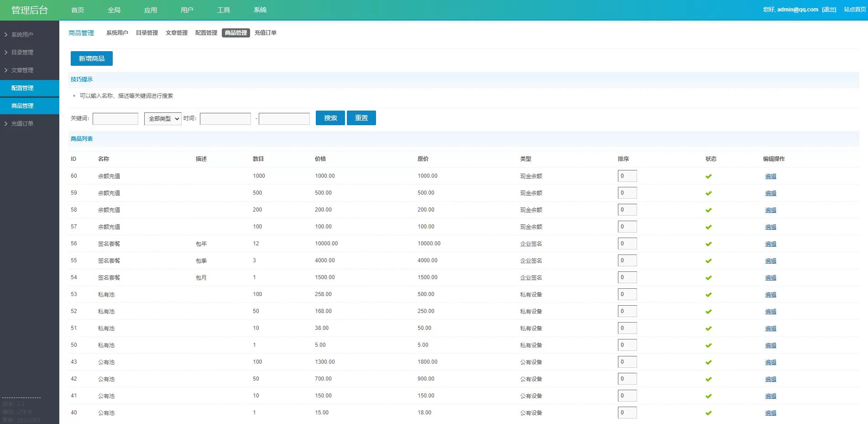Toggle status checkmark for product ID 56
Viewport: 868px width, 424px height.
[x=708, y=244]
